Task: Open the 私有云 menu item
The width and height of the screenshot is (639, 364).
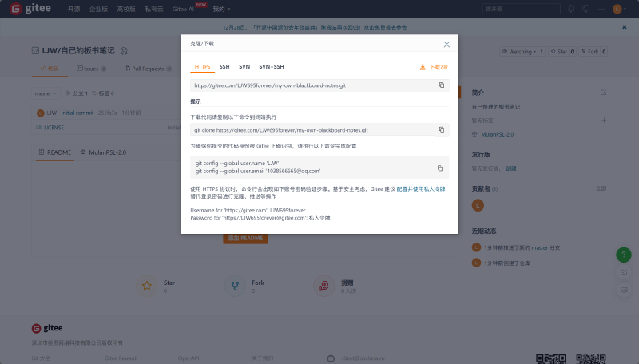Action: click(x=153, y=9)
